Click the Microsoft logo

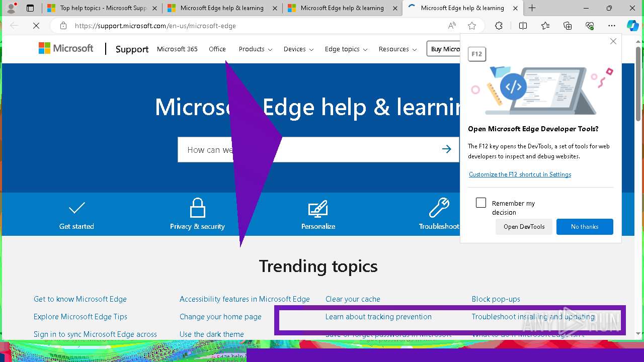point(66,48)
